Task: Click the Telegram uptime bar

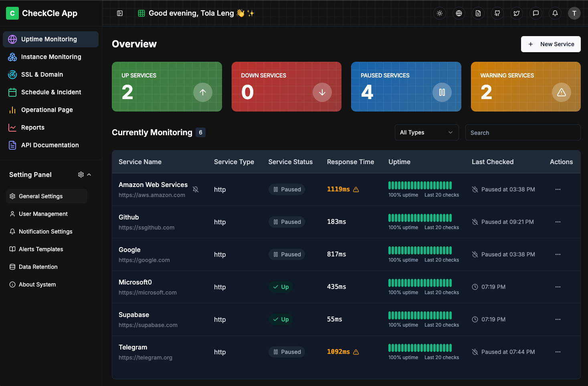Action: [x=420, y=348]
